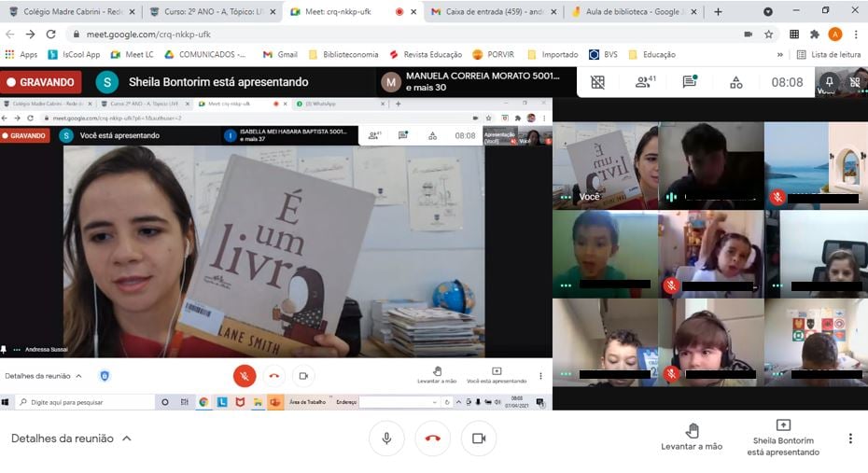
Task: Open BVS bookmark
Action: click(603, 54)
